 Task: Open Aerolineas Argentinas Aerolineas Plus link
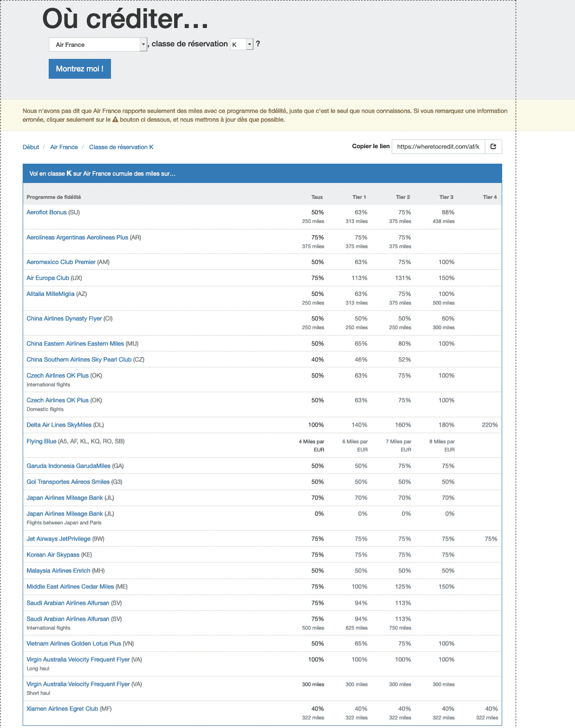tap(77, 238)
